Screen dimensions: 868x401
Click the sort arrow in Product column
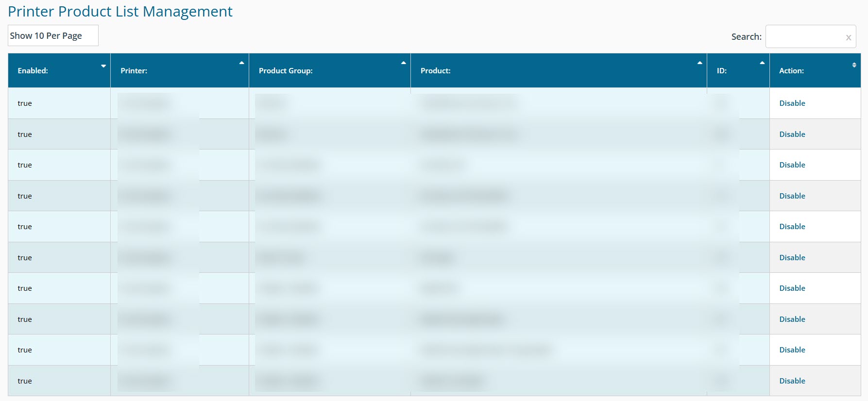(x=699, y=63)
